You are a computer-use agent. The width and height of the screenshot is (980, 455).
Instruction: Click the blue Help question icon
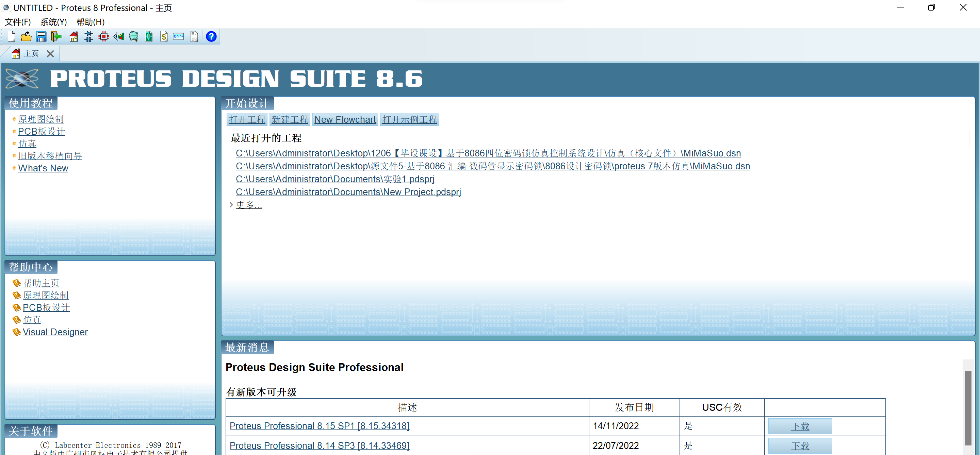[x=211, y=36]
